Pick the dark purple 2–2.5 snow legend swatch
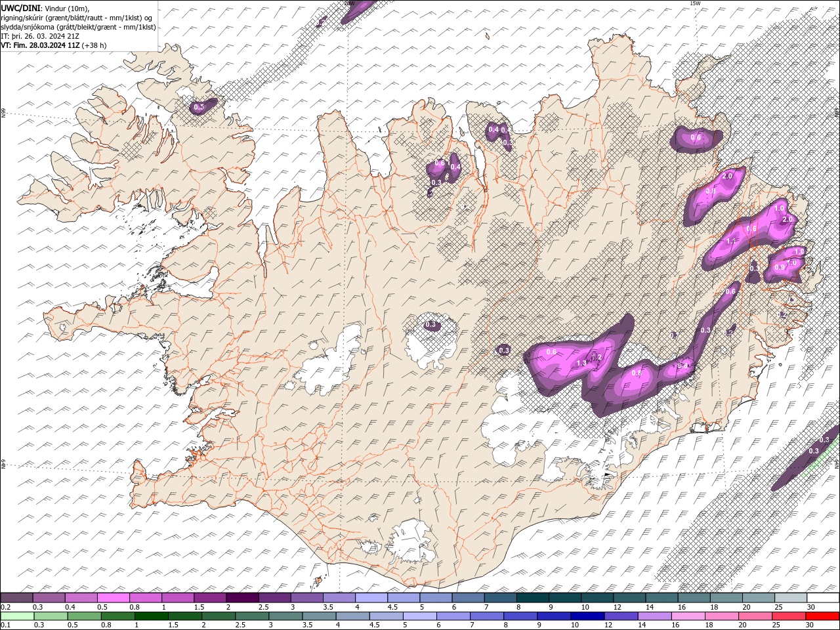The height and width of the screenshot is (630, 840). [x=242, y=598]
